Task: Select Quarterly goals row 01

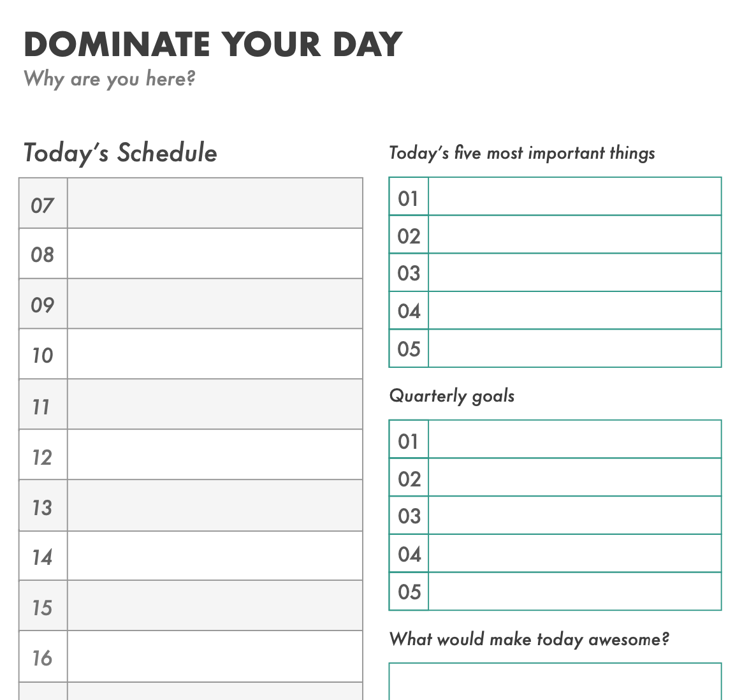Action: 574,440
